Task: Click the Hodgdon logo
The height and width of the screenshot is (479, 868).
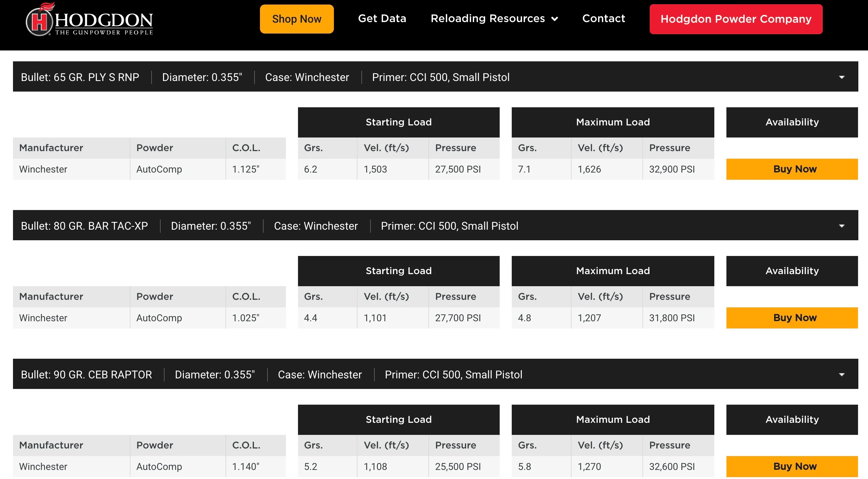Action: 89,19
